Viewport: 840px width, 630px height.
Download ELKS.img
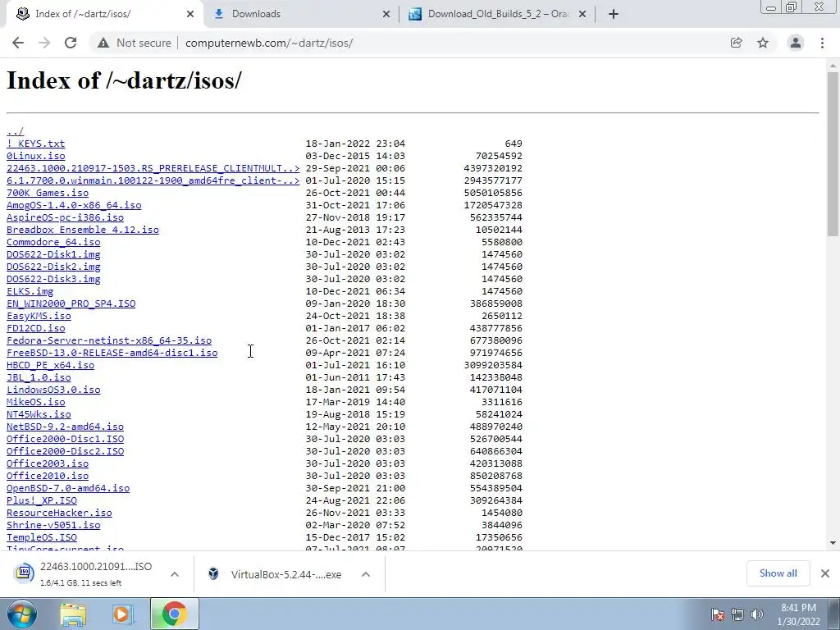[30, 291]
